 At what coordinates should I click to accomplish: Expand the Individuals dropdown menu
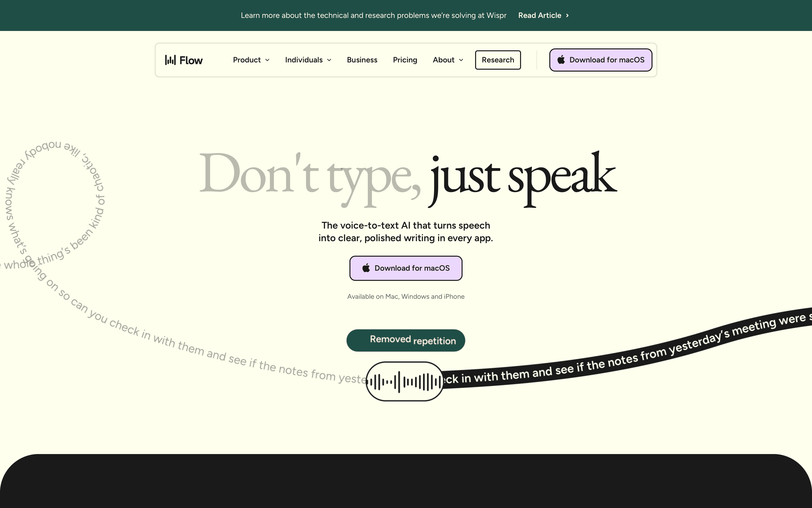(x=308, y=60)
